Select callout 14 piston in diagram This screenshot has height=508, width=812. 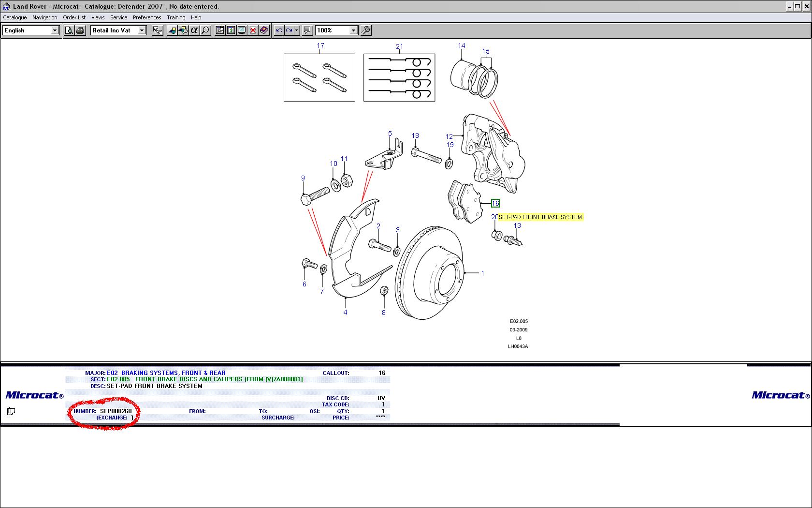tap(462, 45)
